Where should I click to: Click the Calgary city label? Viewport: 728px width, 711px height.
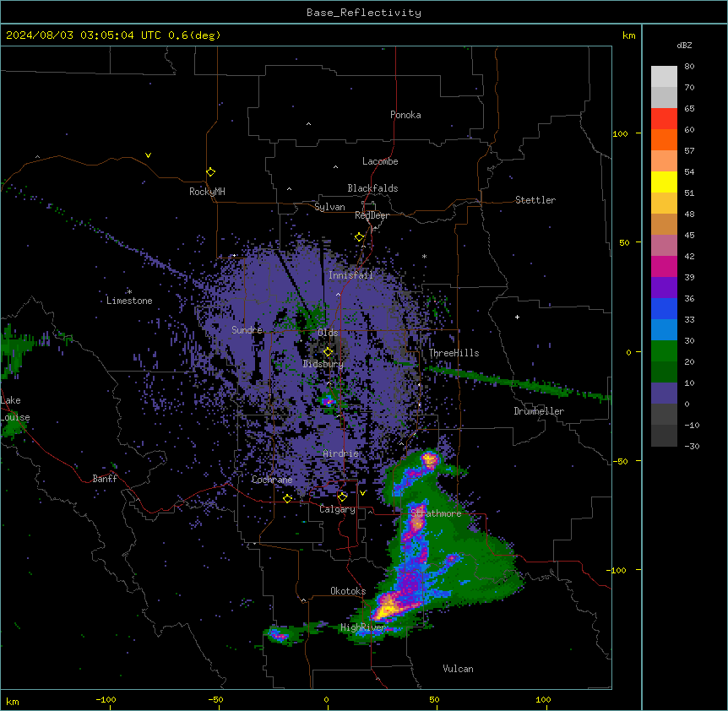(x=337, y=509)
